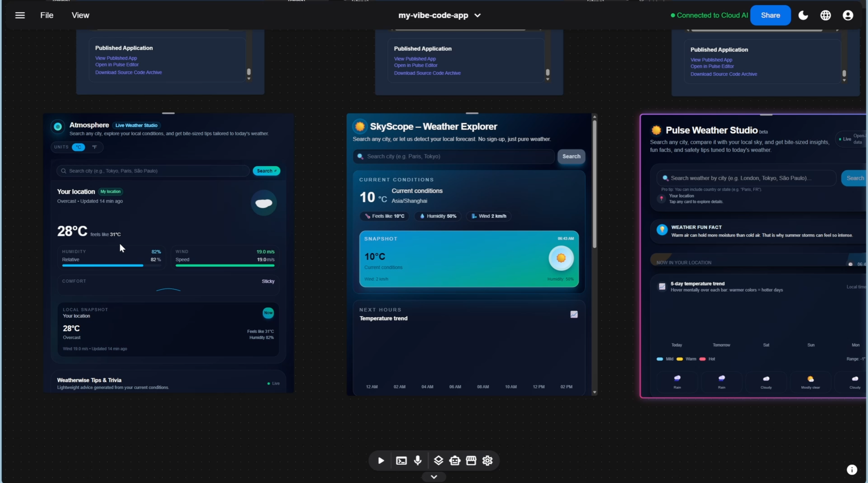Switch Atmosphere units to Fahrenheit
The height and width of the screenshot is (483, 868).
tap(94, 147)
